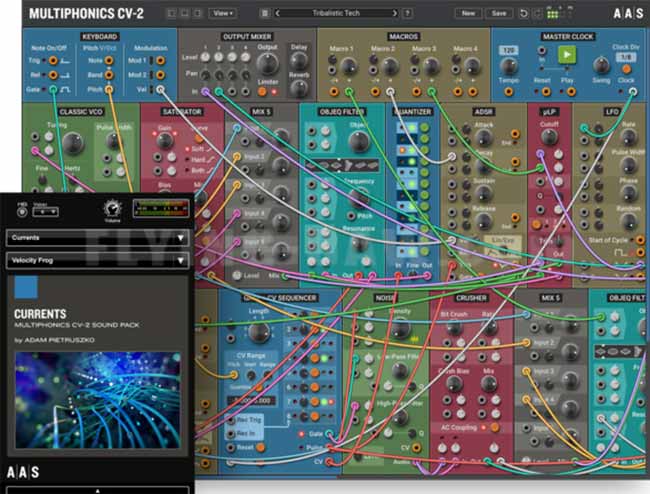Screen dimensions: 650x494
Task: Click the Noise Density knob
Action: 399,329
